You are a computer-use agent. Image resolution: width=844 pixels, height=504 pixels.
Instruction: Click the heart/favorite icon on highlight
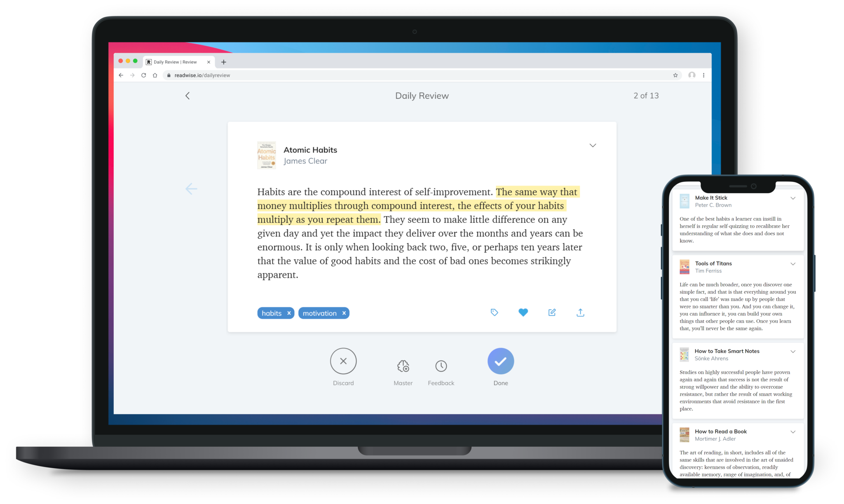(x=523, y=313)
